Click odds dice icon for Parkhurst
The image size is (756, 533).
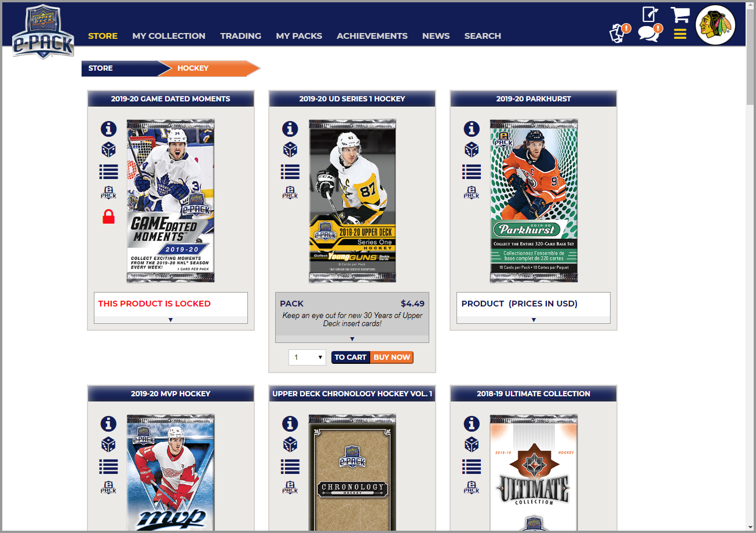pyautogui.click(x=472, y=150)
